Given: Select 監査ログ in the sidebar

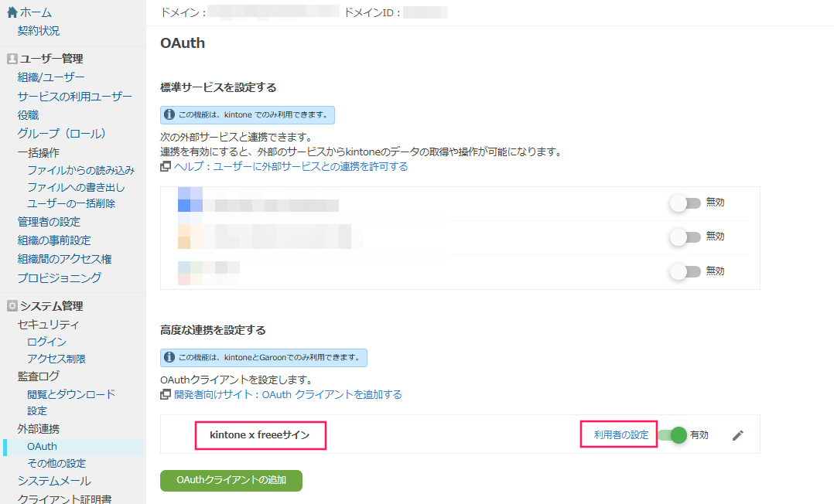Looking at the screenshot, I should [x=39, y=376].
